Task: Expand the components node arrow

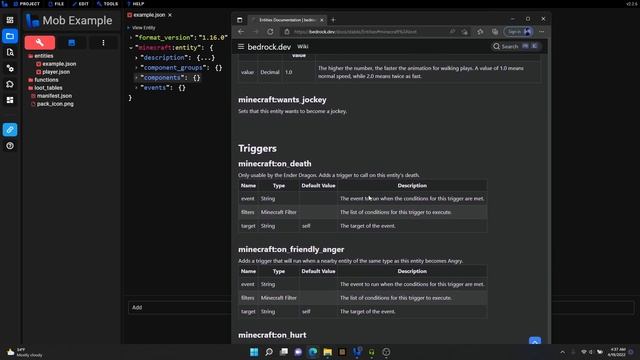Action: (x=136, y=78)
